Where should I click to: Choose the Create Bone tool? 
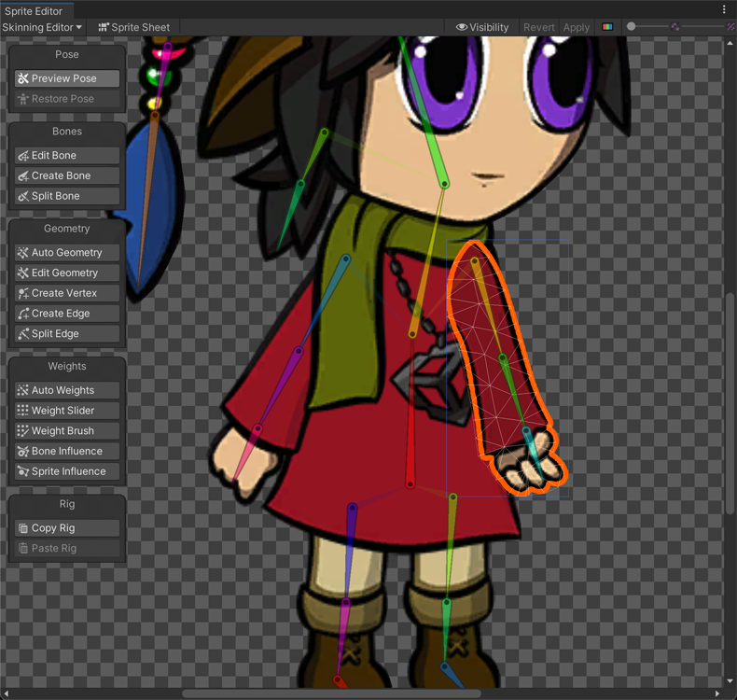tap(67, 175)
